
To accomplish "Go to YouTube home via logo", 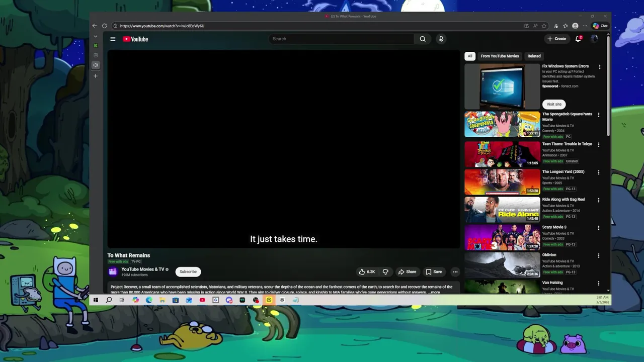I will pos(135,39).
